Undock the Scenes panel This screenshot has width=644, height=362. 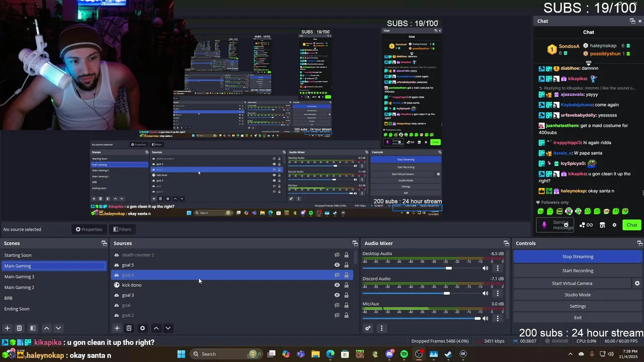(x=104, y=243)
